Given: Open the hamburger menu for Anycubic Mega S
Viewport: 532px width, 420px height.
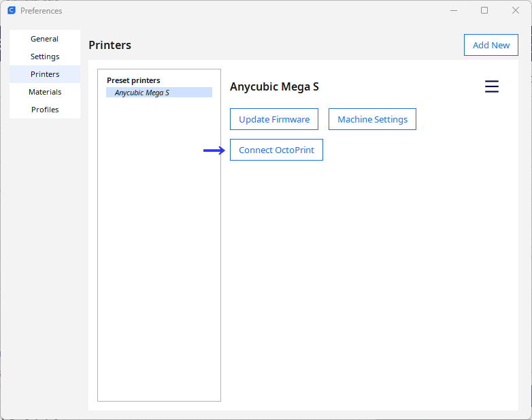Looking at the screenshot, I should (492, 86).
